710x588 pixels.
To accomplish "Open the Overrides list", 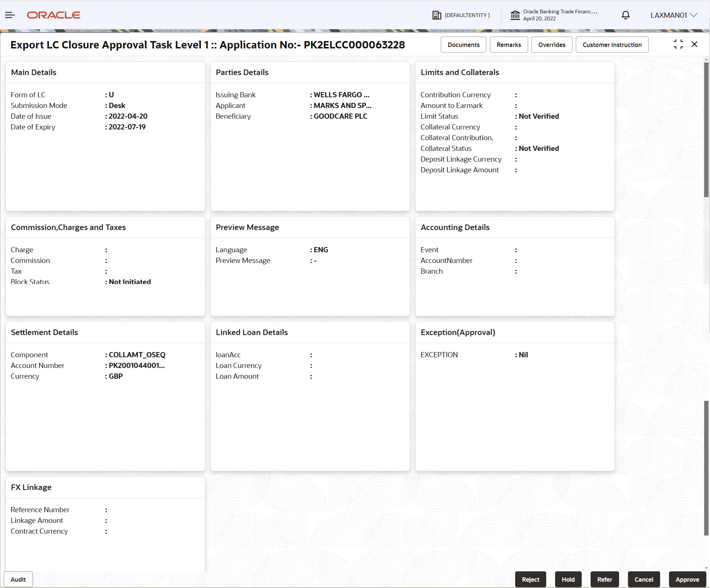I will coord(552,44).
